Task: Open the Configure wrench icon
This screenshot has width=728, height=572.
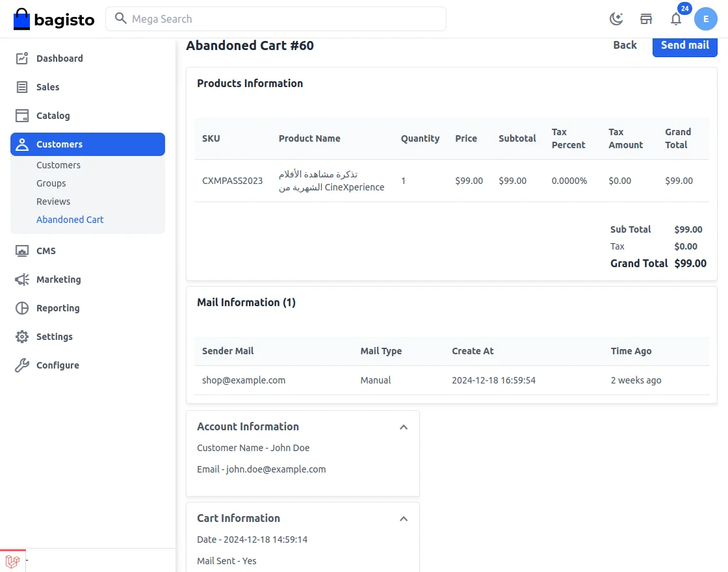Action: (22, 365)
